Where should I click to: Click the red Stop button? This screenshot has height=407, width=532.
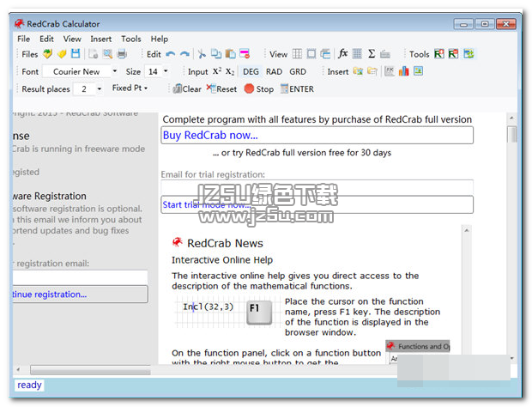259,89
